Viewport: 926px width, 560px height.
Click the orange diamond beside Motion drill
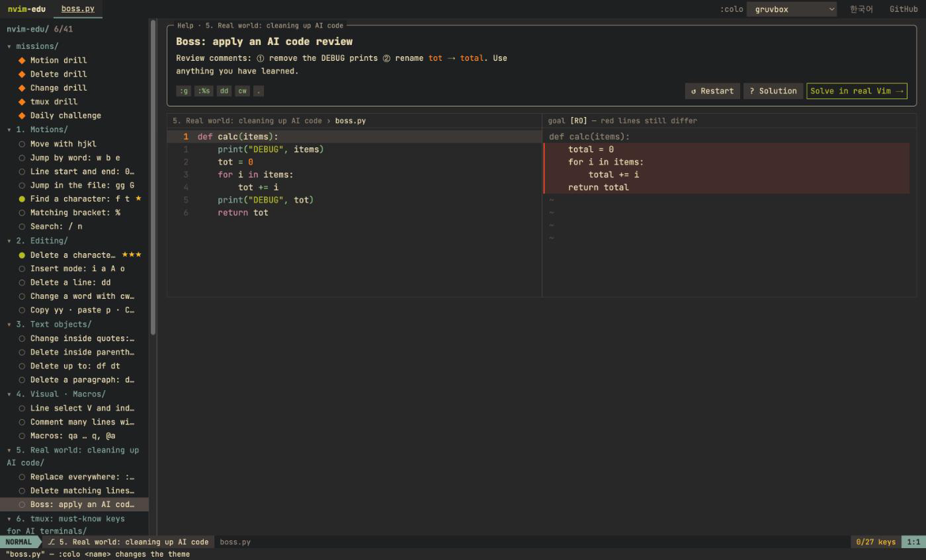(x=22, y=60)
